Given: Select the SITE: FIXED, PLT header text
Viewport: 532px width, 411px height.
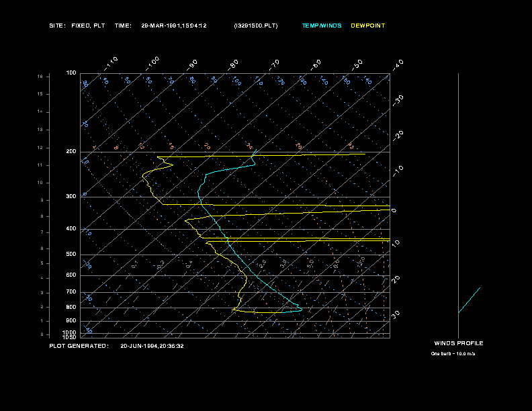Looking at the screenshot, I should point(77,26).
